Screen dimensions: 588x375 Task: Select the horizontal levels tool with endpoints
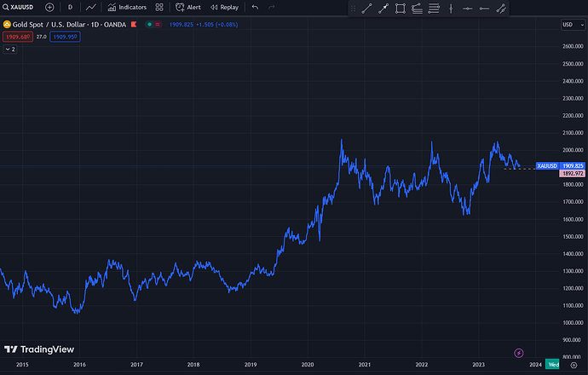434,9
